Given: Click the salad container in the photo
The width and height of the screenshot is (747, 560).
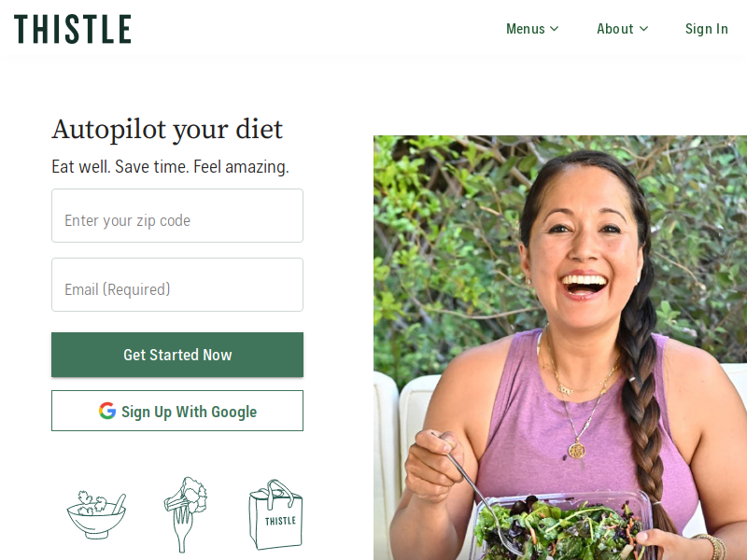Looking at the screenshot, I should click(x=562, y=526).
